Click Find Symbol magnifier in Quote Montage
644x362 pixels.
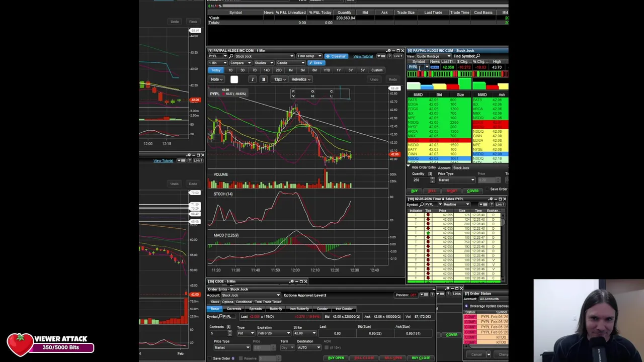478,56
